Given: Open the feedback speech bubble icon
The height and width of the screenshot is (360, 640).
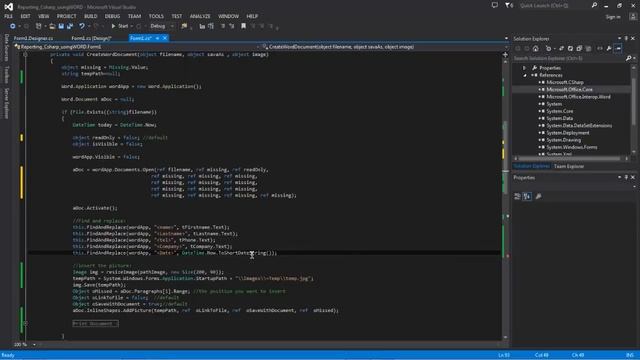Looking at the screenshot, I should (x=495, y=5).
